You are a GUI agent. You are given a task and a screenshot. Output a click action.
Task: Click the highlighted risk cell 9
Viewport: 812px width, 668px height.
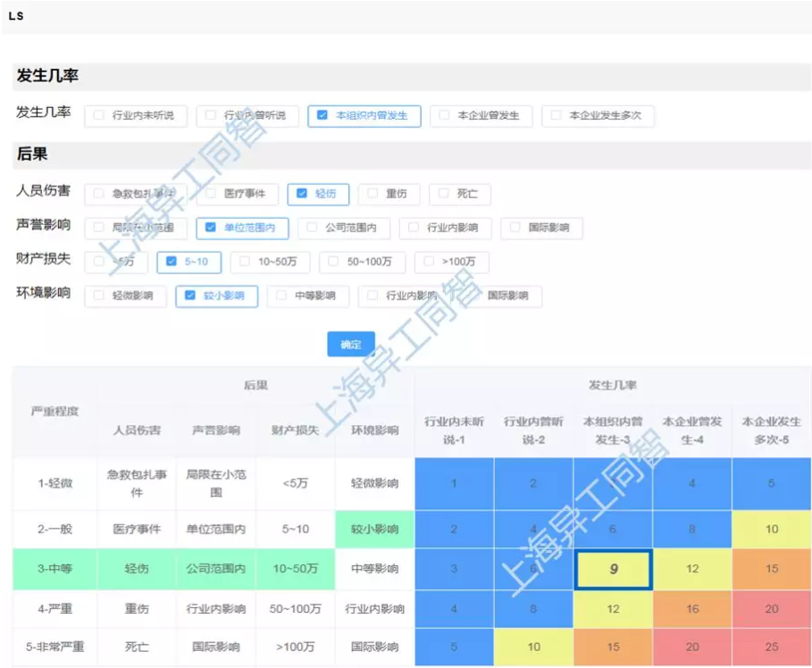(613, 569)
